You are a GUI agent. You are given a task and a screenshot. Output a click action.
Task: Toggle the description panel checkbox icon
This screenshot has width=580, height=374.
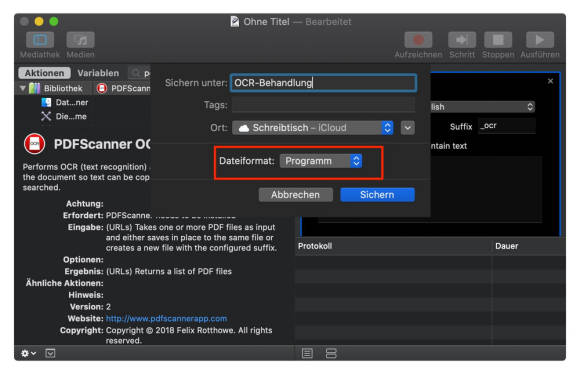coord(50,353)
